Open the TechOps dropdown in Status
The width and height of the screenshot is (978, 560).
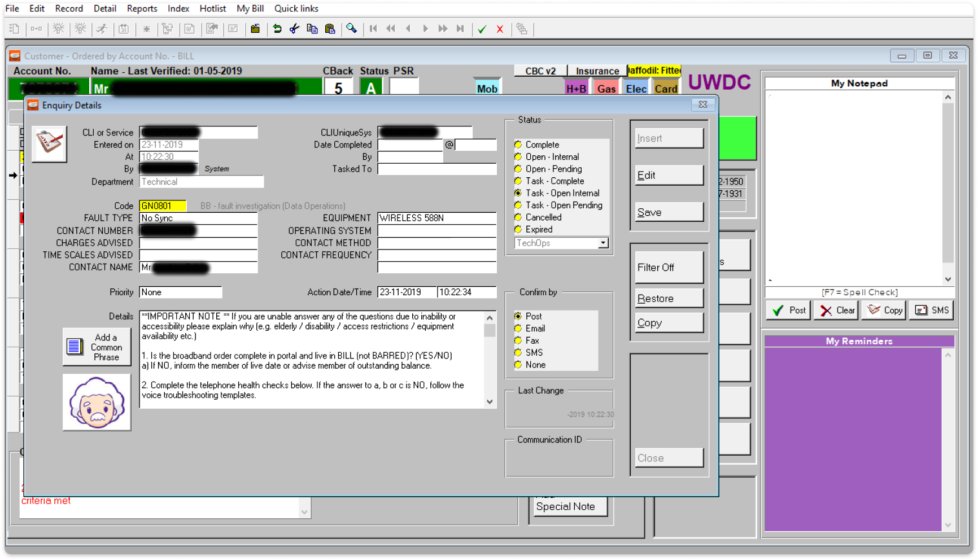[603, 243]
